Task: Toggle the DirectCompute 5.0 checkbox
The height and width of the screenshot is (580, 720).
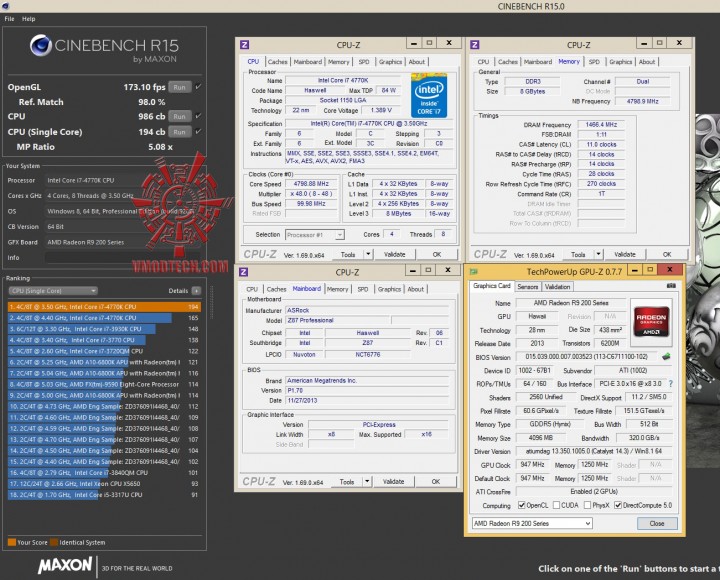Action: click(x=618, y=505)
